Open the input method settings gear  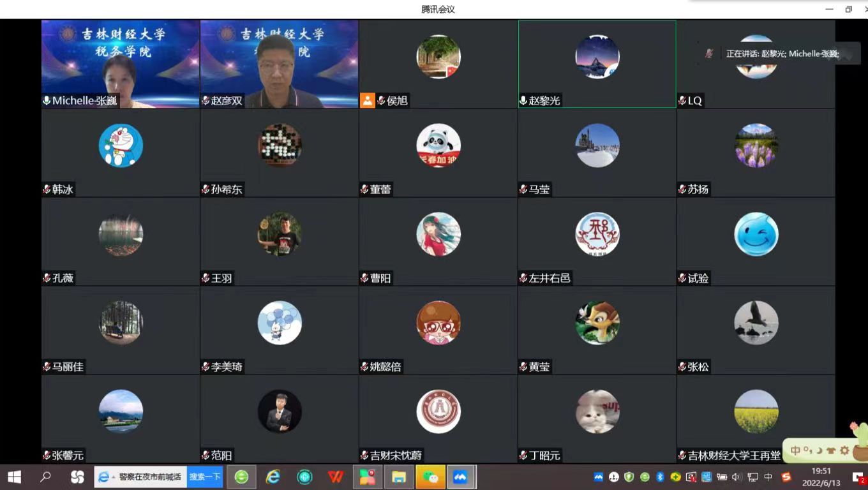[x=844, y=450]
